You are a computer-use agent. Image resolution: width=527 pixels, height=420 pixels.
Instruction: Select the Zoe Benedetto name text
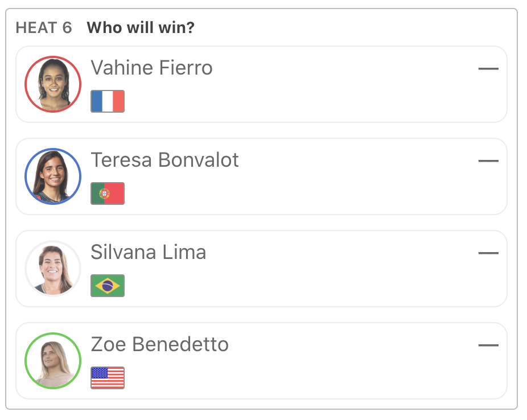click(159, 345)
